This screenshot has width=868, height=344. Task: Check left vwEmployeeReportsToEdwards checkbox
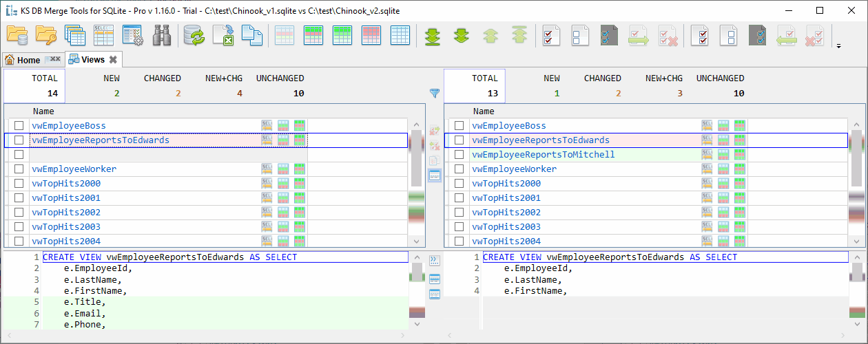(x=19, y=140)
